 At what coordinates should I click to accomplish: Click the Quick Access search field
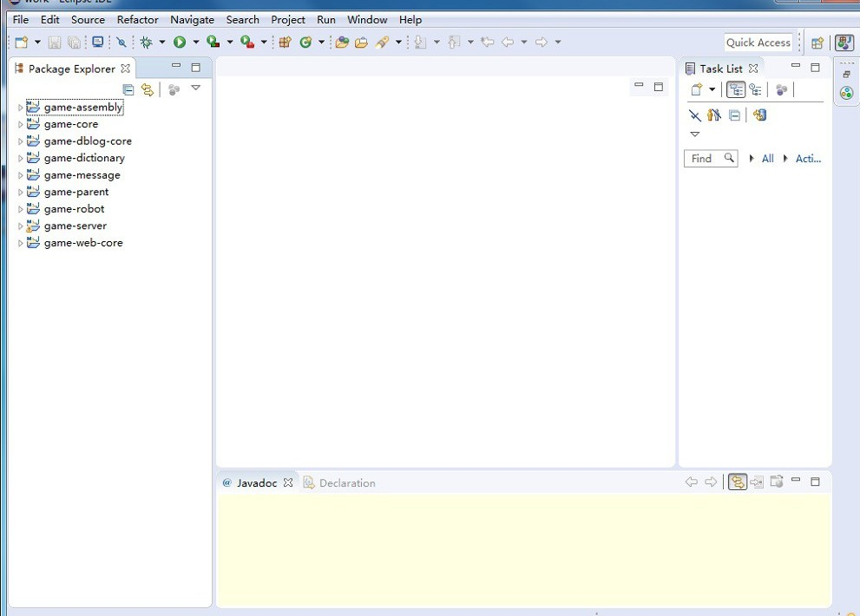(758, 43)
